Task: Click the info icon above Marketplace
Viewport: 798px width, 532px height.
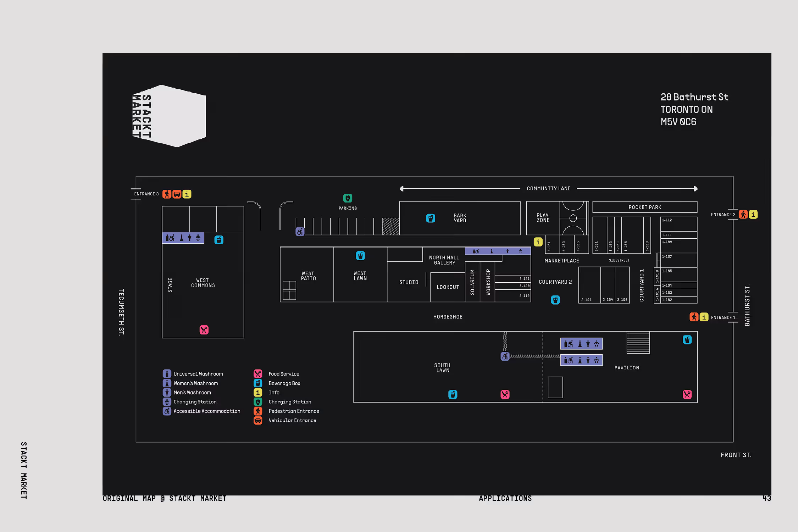Action: [538, 242]
